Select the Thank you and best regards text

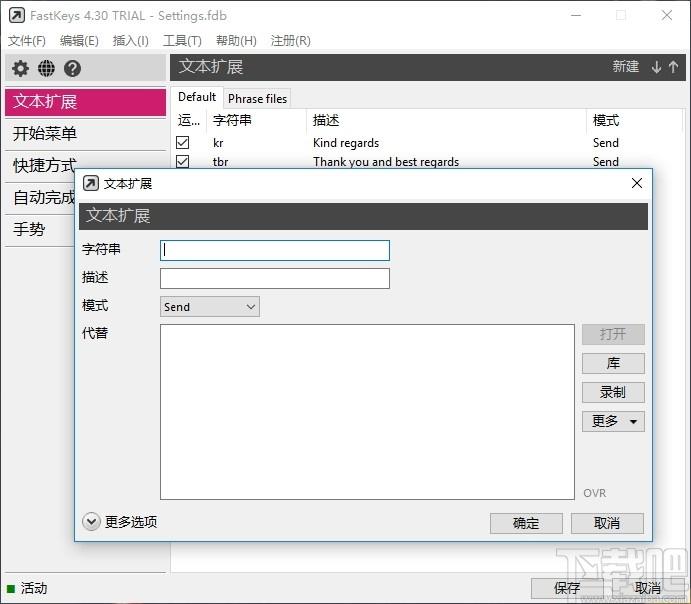pyautogui.click(x=386, y=162)
